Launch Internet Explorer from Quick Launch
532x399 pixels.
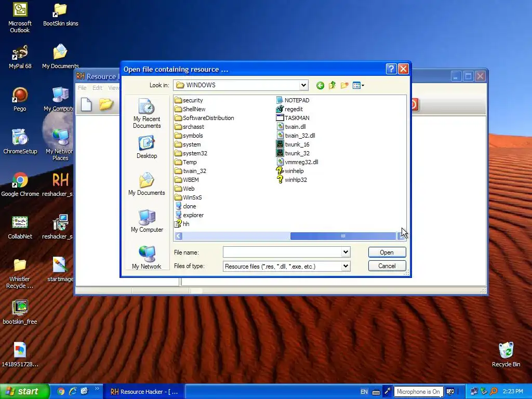[x=73, y=392]
